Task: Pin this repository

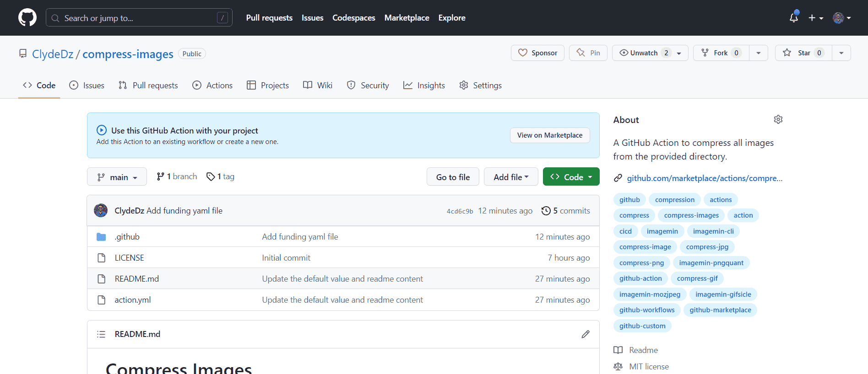Action: [588, 53]
